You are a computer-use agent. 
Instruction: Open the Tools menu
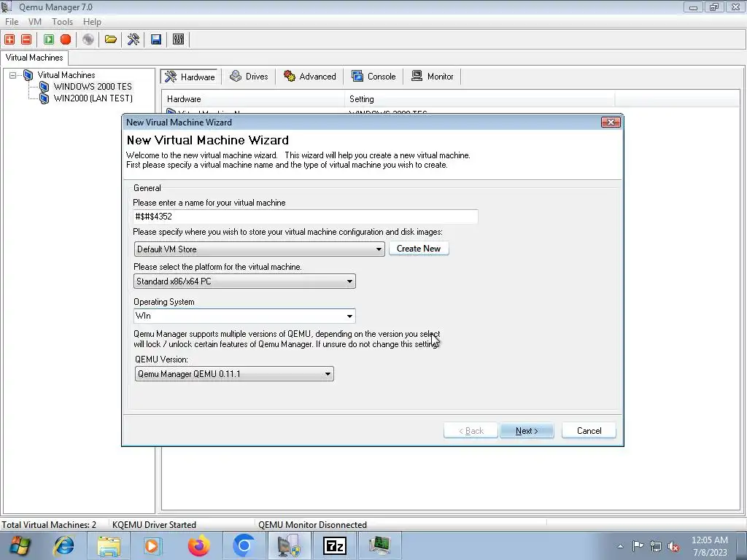tap(63, 22)
